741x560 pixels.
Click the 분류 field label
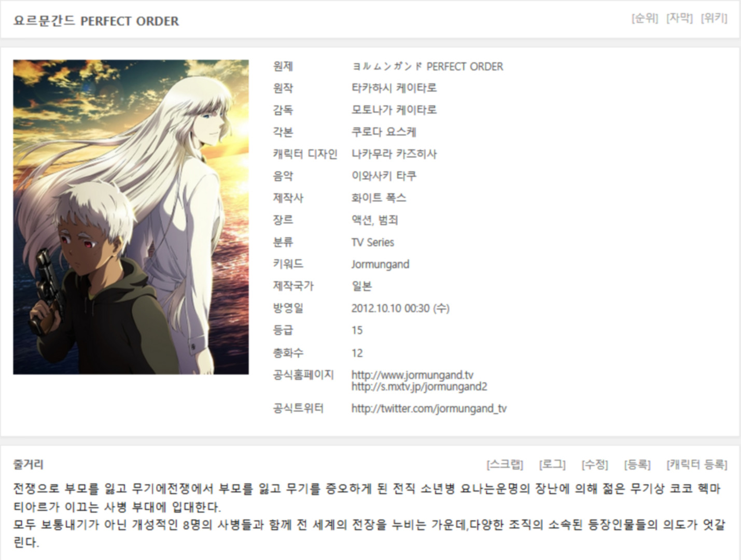283,242
